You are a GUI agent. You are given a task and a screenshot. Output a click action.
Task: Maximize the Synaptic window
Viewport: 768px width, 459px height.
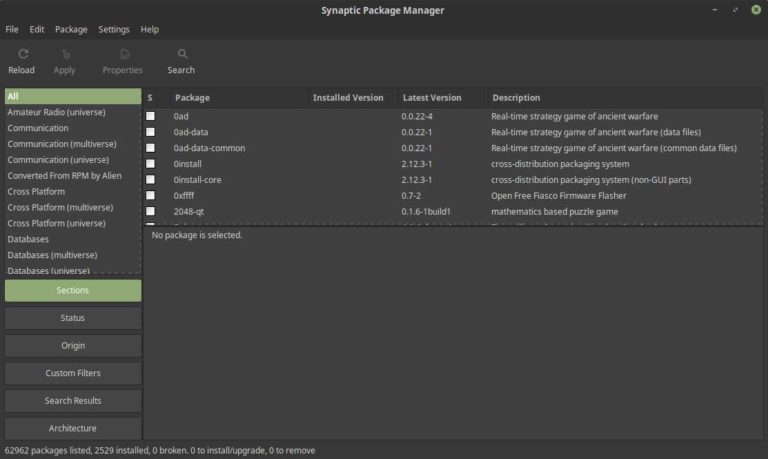point(735,10)
